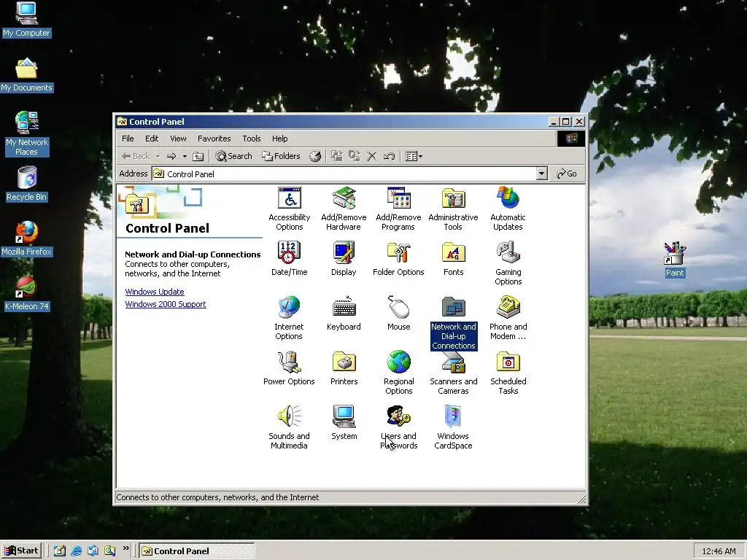Follow the Windows 2000 Support link

point(166,304)
